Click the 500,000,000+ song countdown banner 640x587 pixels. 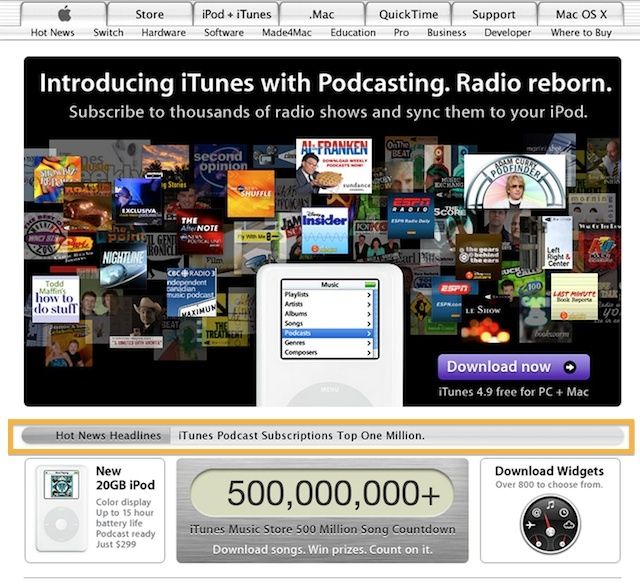tap(322, 509)
